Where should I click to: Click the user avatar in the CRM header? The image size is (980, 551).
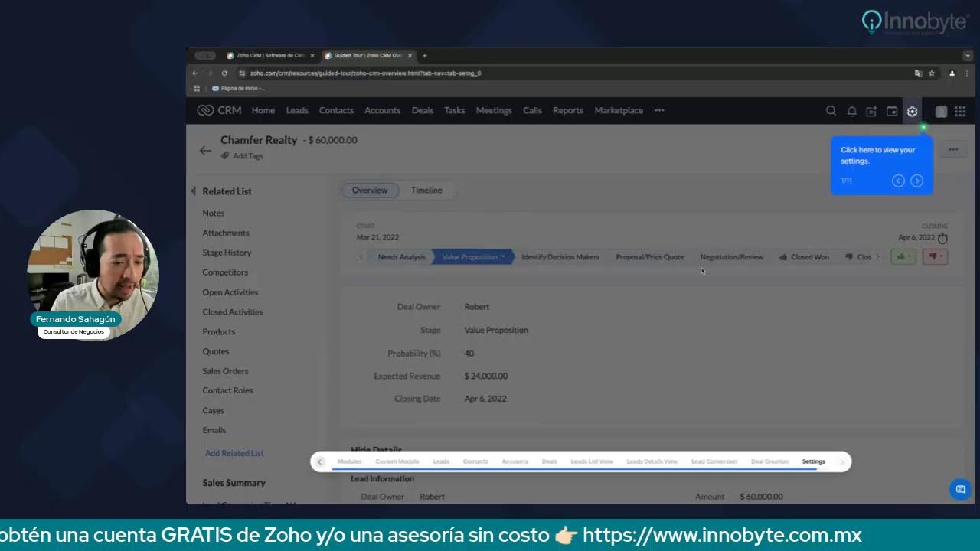[941, 111]
